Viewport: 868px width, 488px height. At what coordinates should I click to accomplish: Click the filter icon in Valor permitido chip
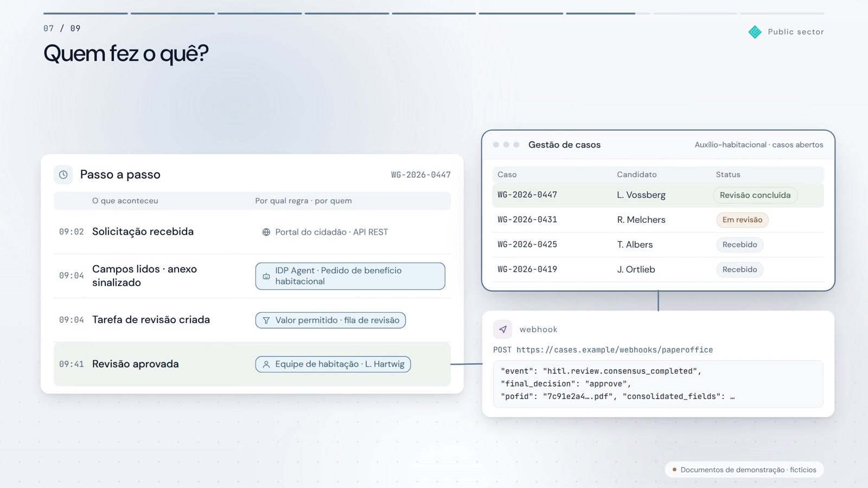[x=266, y=320]
